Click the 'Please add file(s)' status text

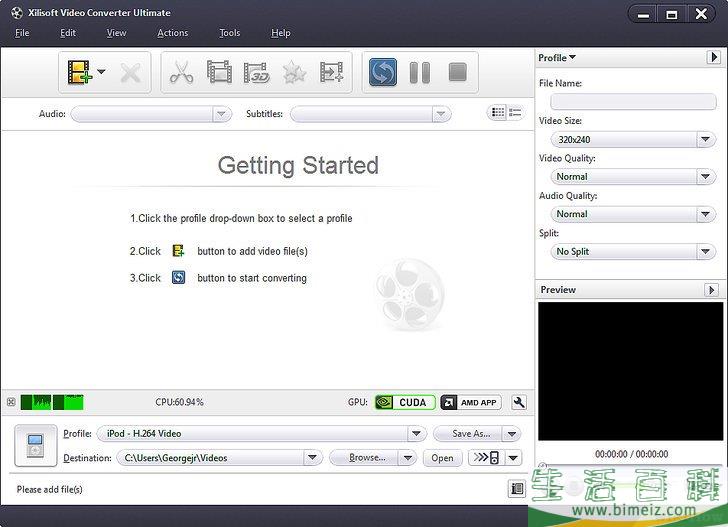tap(50, 489)
